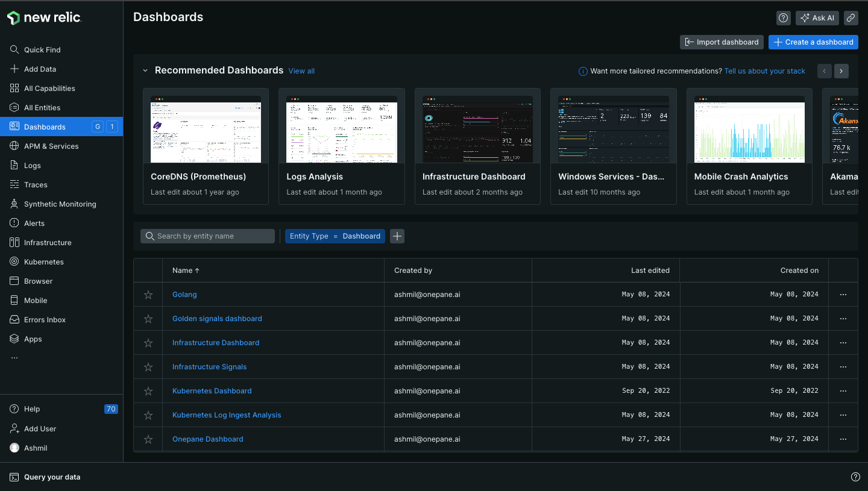Image resolution: width=868 pixels, height=491 pixels.
Task: Toggle the favorite star for Infrastructure Signals
Action: 148,367
